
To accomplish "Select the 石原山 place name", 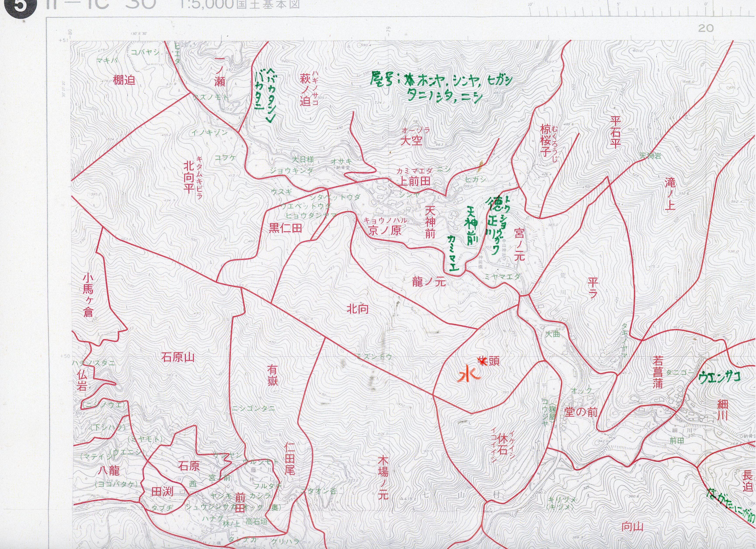I will (178, 358).
